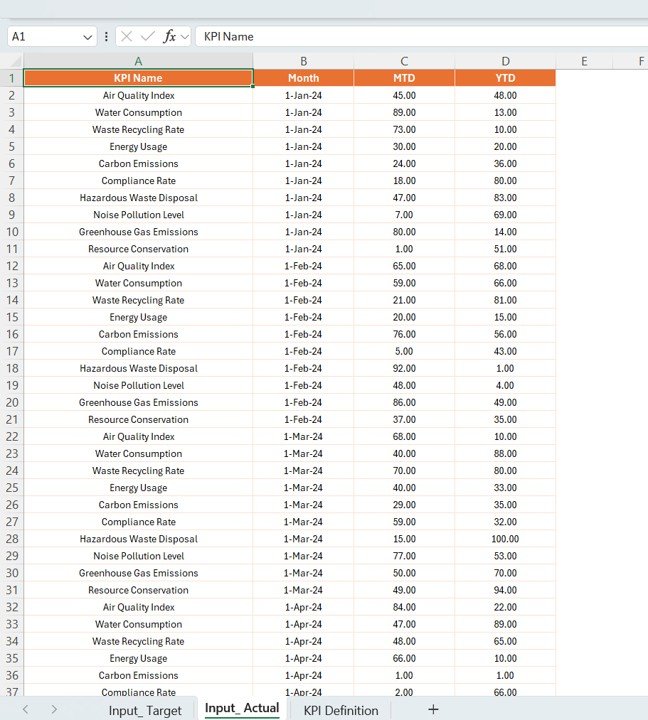
Task: Select the KPI Name header cell
Action: pyautogui.click(x=138, y=78)
